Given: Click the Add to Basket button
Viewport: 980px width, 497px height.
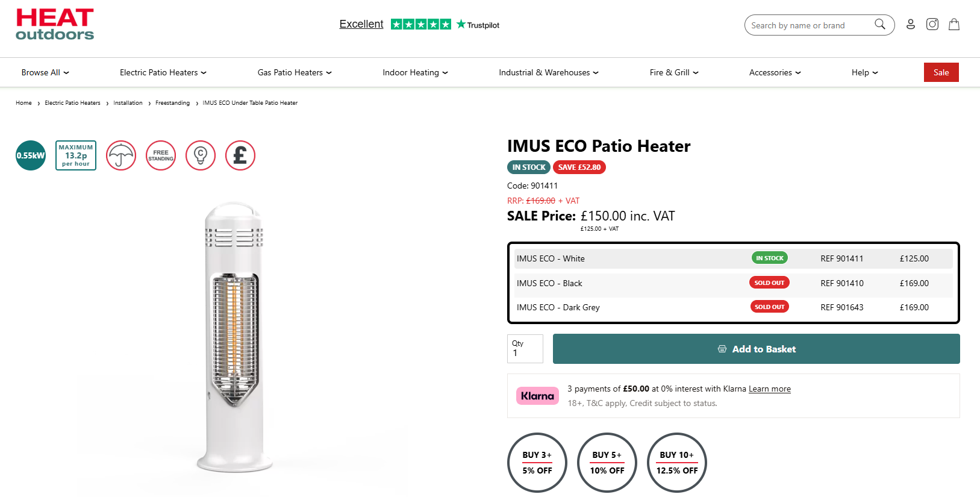Looking at the screenshot, I should point(756,349).
